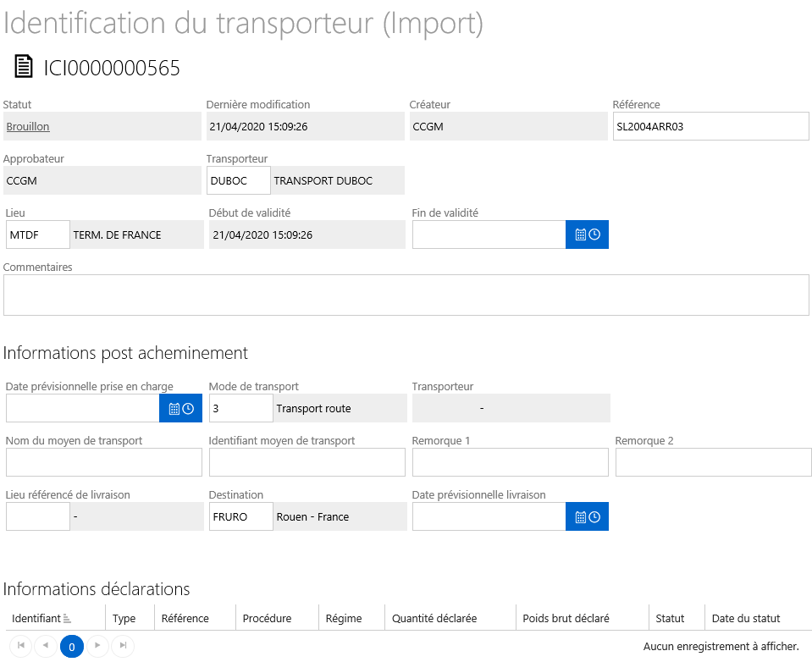This screenshot has height=662, width=812.
Task: Open the Fin de validité date-time picker
Action: [587, 234]
